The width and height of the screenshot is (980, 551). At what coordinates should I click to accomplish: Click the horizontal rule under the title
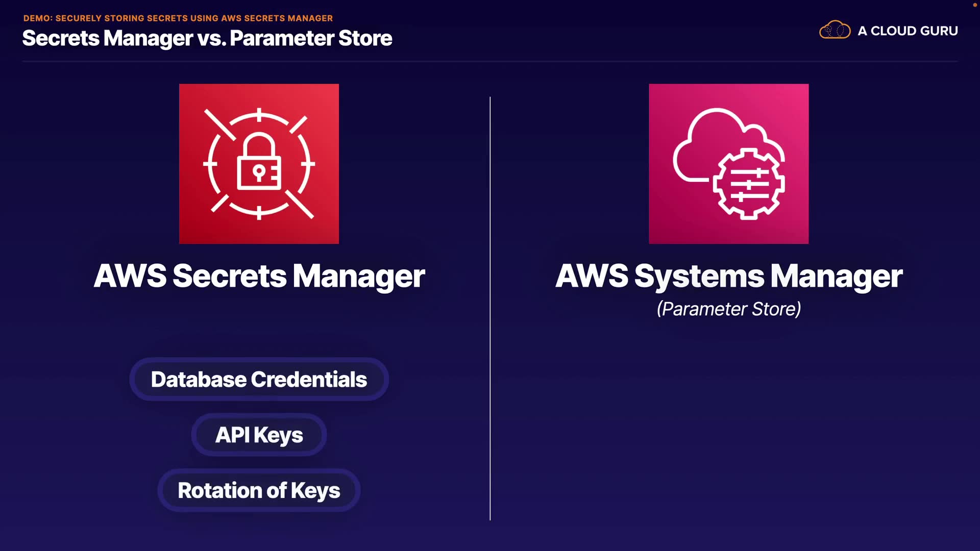[x=490, y=62]
